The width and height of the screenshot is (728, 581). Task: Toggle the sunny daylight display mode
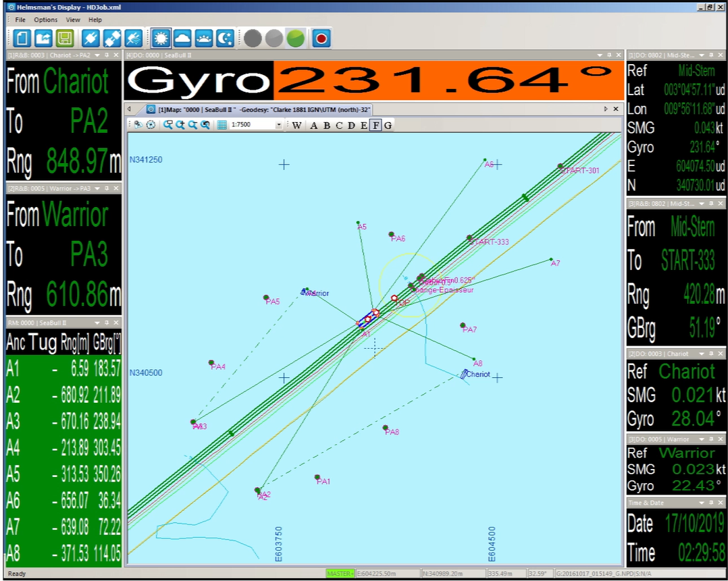[x=161, y=38]
